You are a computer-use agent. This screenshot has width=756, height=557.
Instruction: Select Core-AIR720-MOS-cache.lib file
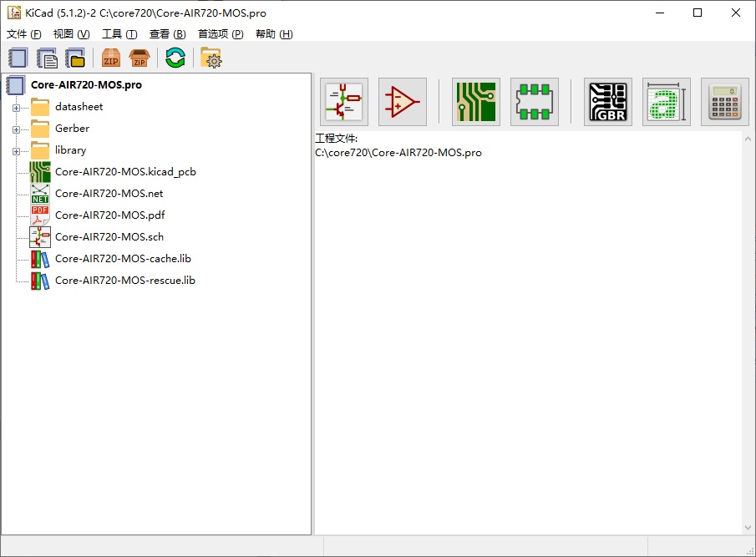pyautogui.click(x=123, y=258)
